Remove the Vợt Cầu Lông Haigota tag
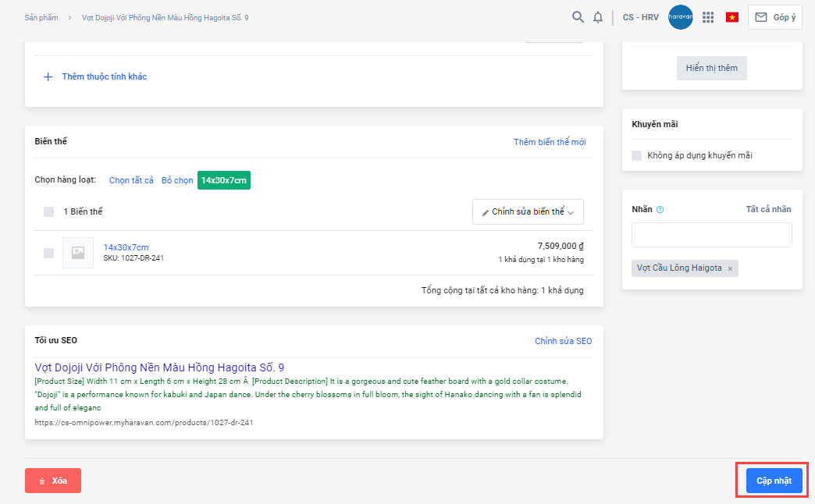Image resolution: width=815 pixels, height=504 pixels. click(x=730, y=268)
